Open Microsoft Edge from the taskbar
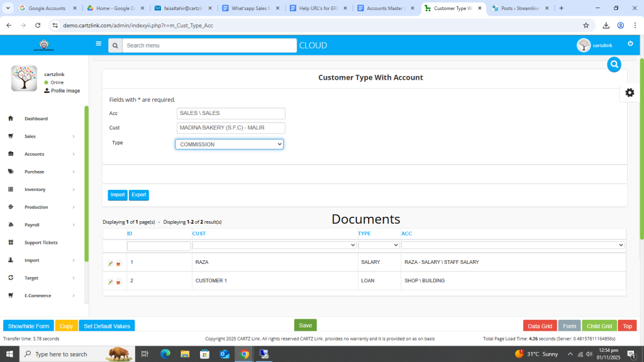Screen dimensions: 644x362 pos(165,354)
